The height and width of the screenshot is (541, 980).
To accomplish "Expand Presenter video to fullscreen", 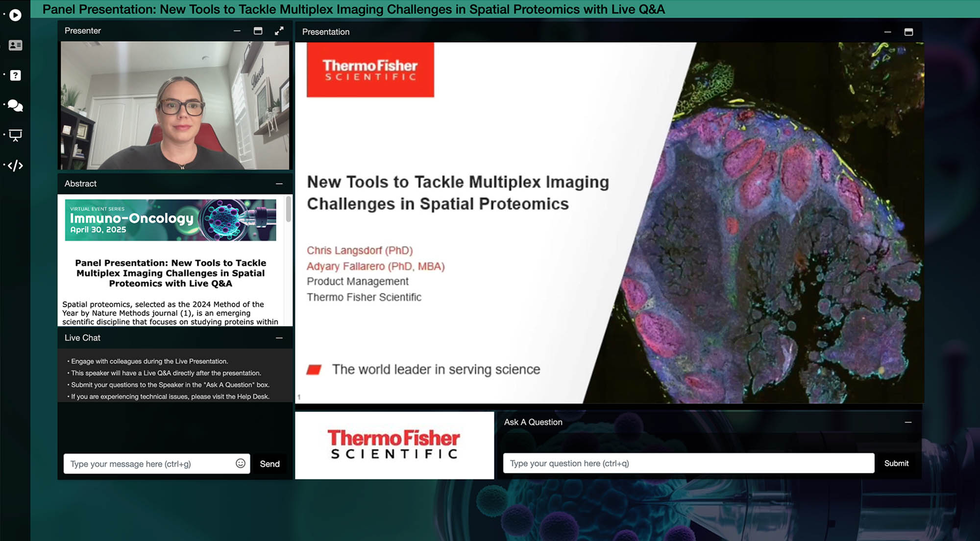I will pyautogui.click(x=279, y=31).
